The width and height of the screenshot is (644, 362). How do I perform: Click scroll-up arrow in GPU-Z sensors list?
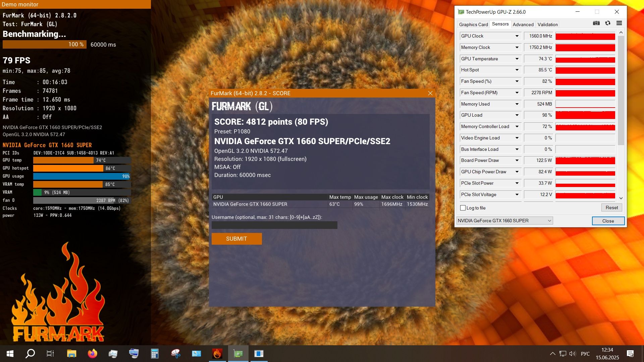click(x=621, y=33)
